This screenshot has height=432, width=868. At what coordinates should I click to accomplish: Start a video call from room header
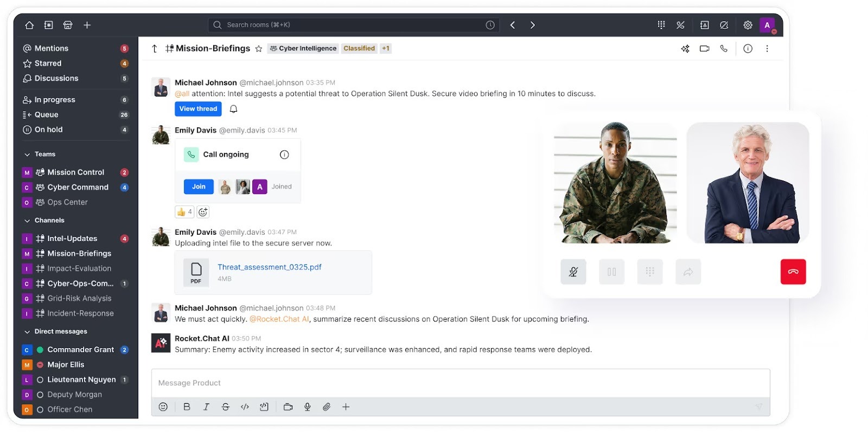pyautogui.click(x=704, y=49)
